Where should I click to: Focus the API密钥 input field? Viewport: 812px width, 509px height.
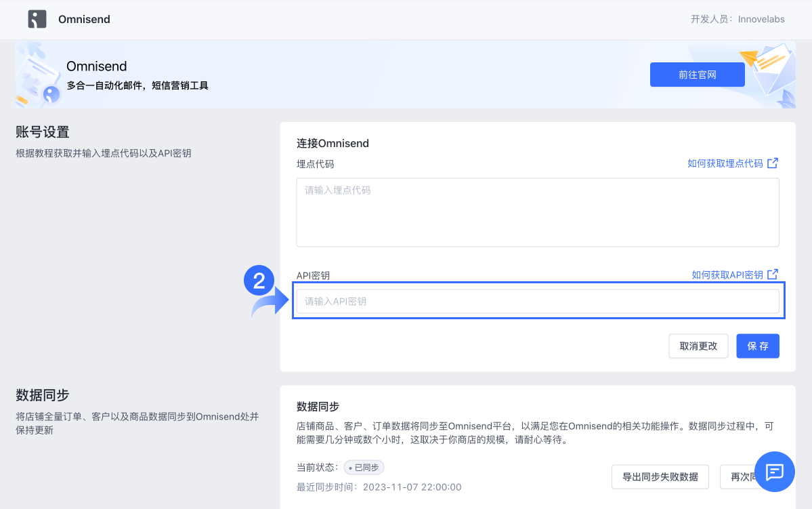point(538,301)
